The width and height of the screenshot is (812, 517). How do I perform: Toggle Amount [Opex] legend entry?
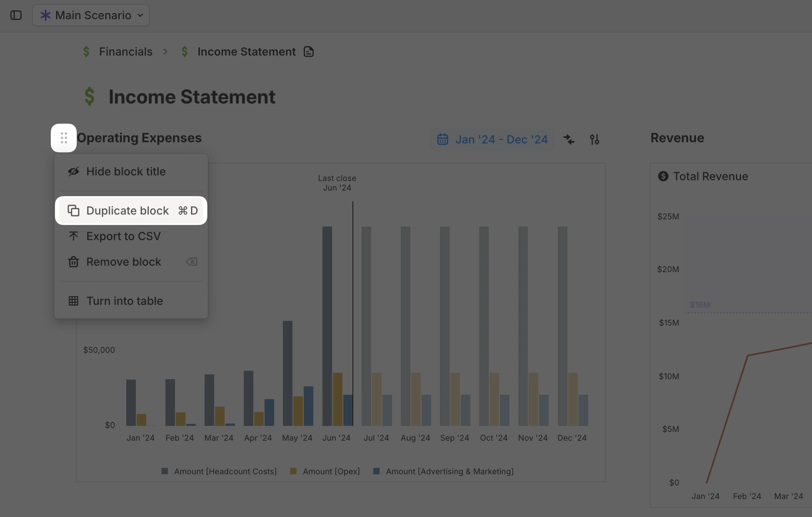coord(331,471)
